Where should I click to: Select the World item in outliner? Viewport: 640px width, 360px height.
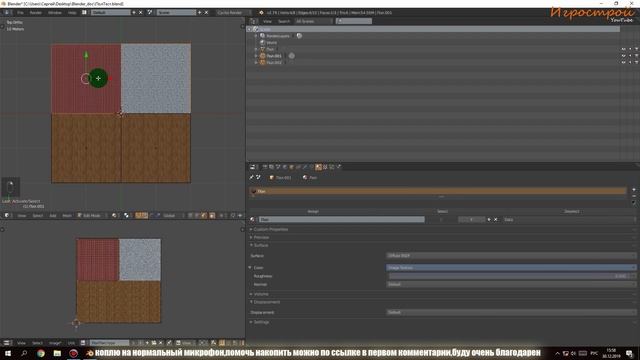(x=271, y=42)
